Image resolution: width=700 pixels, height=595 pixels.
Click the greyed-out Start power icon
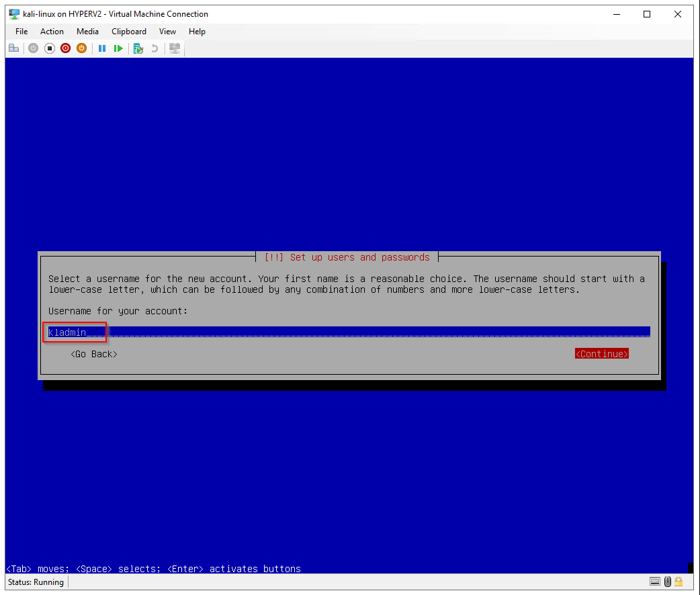(x=33, y=48)
